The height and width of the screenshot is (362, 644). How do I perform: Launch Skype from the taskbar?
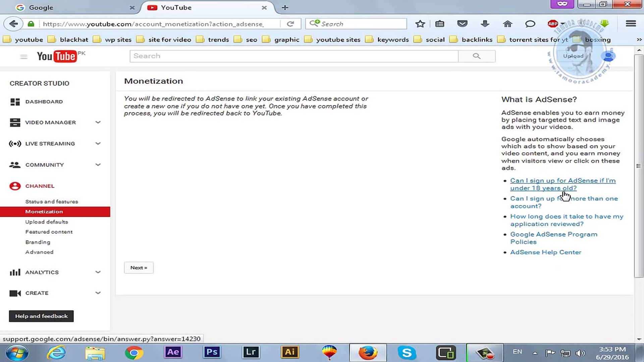[407, 352]
